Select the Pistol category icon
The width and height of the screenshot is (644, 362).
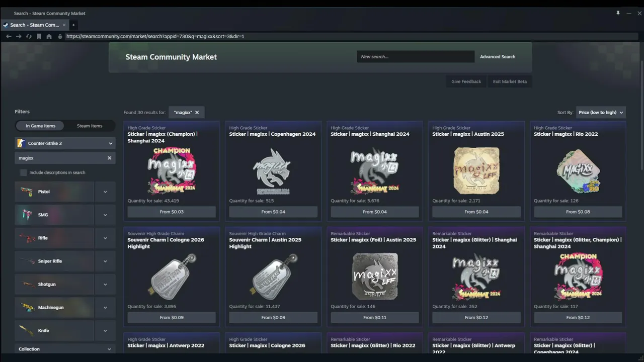[27, 192]
